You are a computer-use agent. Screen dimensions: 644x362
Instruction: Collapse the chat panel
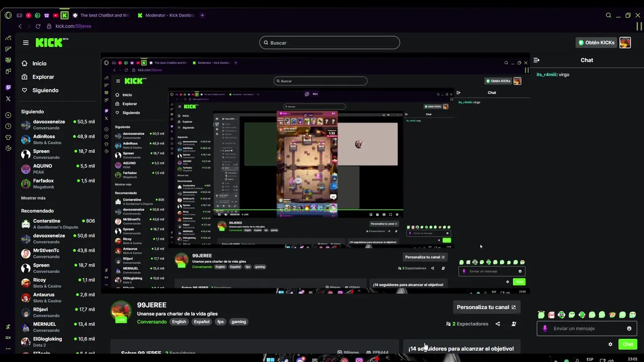coord(536,60)
